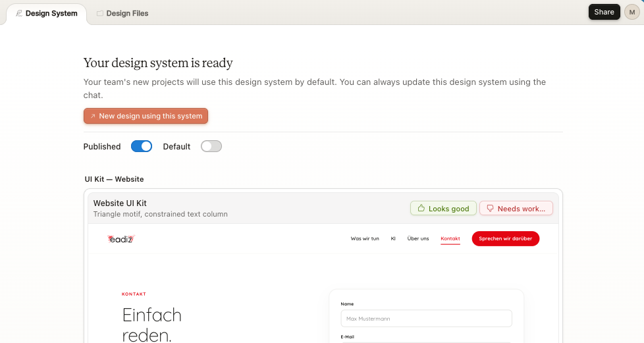The width and height of the screenshot is (644, 343).
Task: Click the arrow icon in New design button
Action: [93, 117]
